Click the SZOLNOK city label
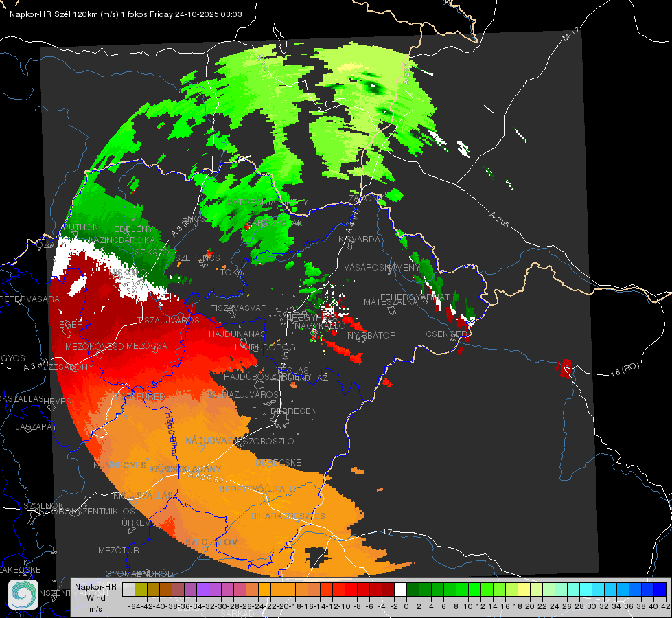672x618 pixels. [x=44, y=505]
